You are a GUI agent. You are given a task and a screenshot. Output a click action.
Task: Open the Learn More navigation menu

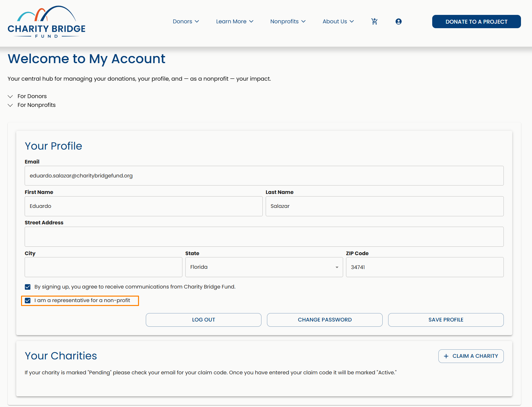(x=235, y=21)
